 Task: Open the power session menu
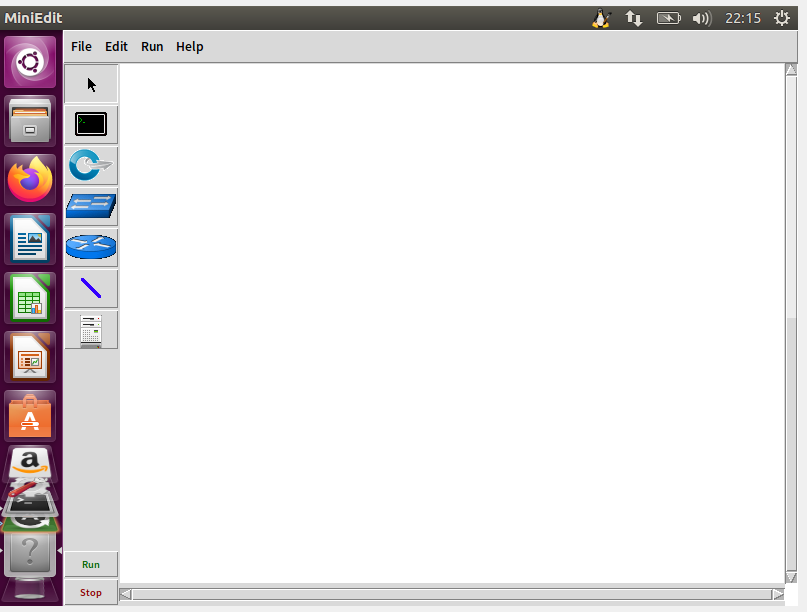[x=782, y=19]
